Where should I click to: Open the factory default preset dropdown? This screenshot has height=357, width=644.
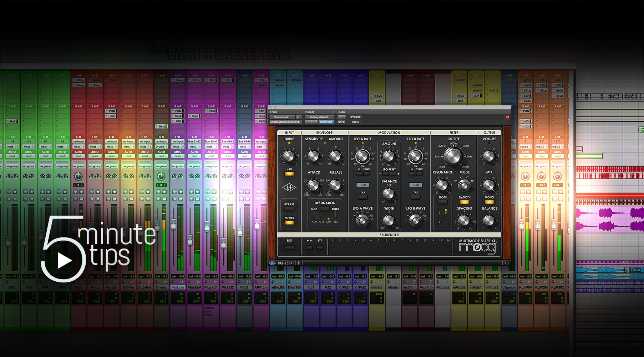320,117
